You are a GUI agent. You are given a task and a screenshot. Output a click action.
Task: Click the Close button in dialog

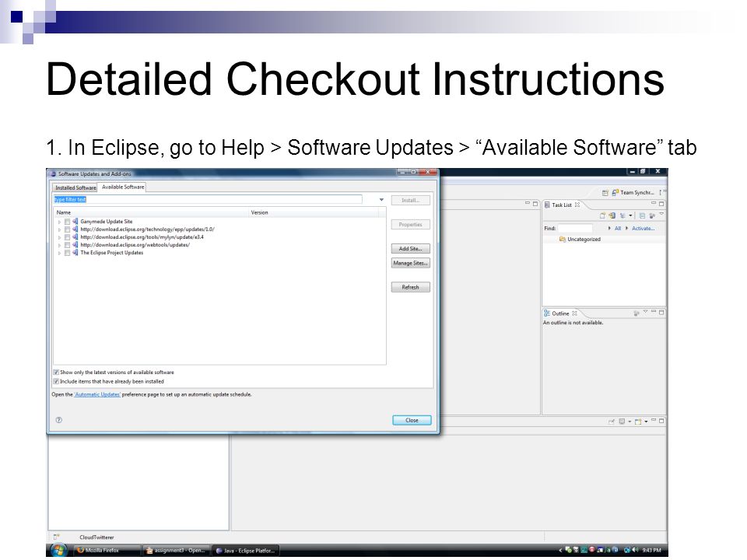(412, 420)
